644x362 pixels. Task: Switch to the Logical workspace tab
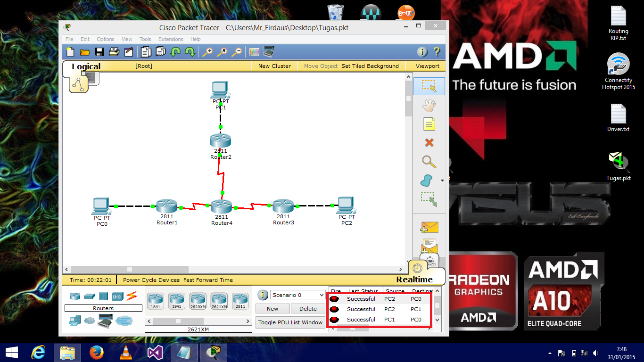coord(86,66)
